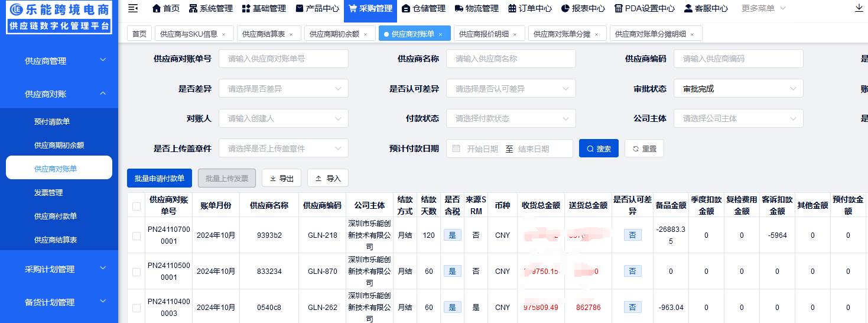This screenshot has width=868, height=323.
Task: Expand 供应商管理 in the sidebar
Action: [x=59, y=60]
